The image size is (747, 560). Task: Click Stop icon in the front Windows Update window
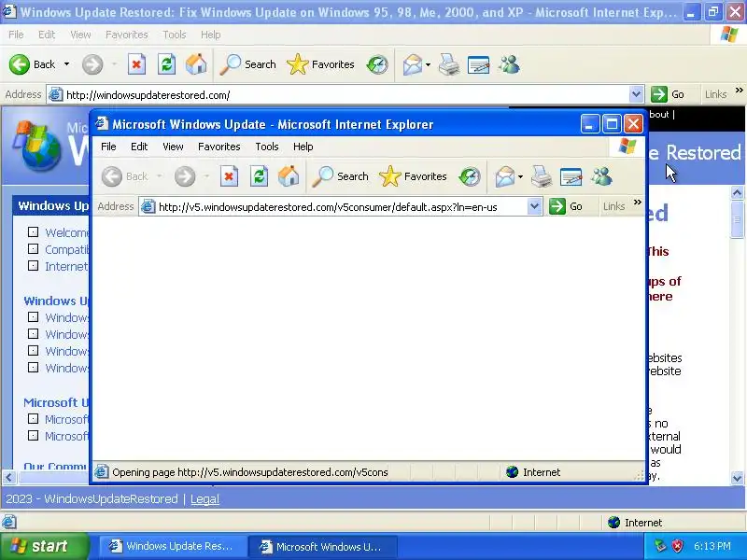tap(229, 176)
